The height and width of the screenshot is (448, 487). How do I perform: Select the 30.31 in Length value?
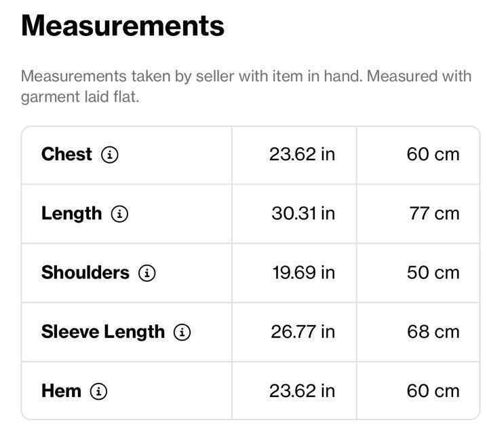pyautogui.click(x=303, y=214)
